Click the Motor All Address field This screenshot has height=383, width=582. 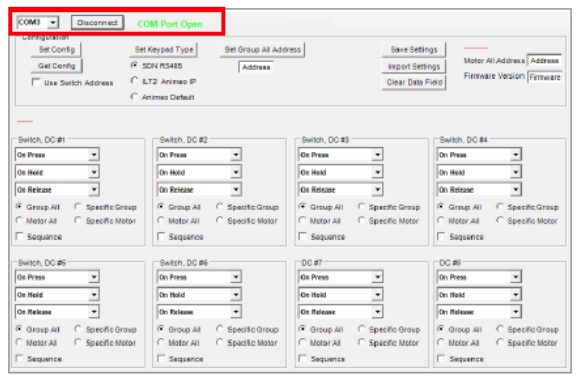coord(544,60)
